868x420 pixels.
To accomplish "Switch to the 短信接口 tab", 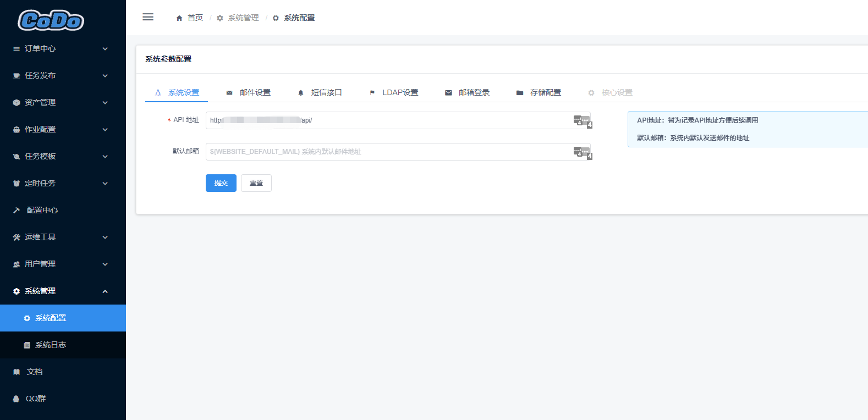I will [320, 92].
